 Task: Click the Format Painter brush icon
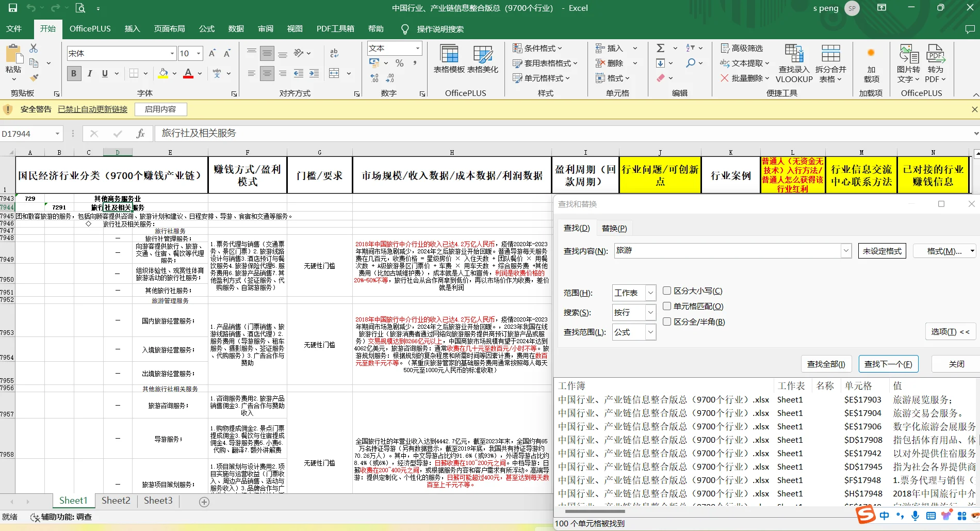34,78
